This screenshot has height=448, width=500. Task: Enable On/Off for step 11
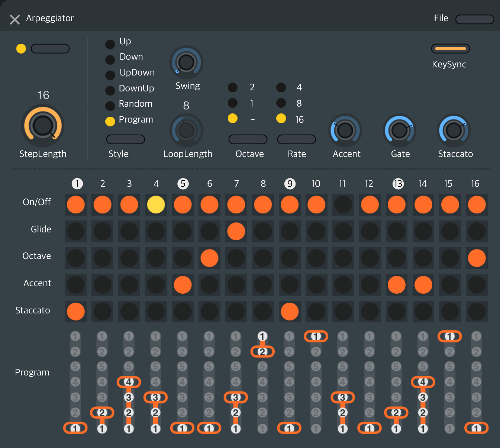(x=343, y=204)
